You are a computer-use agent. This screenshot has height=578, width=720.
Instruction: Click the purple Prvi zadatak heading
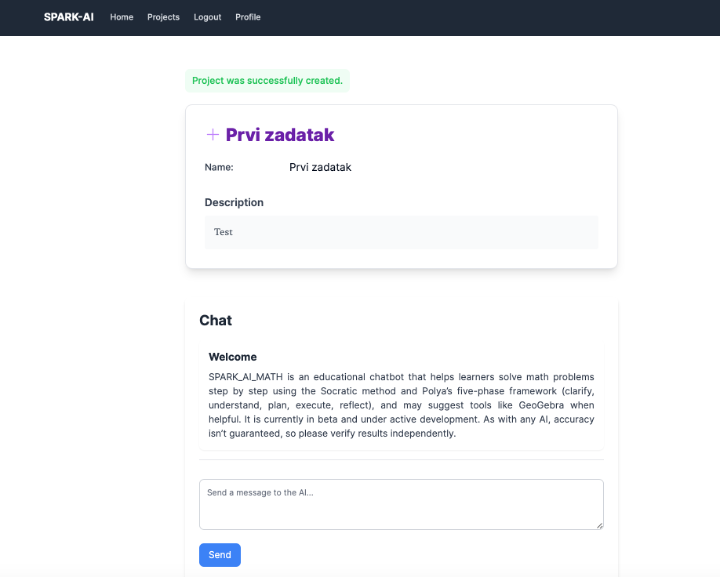coord(280,135)
